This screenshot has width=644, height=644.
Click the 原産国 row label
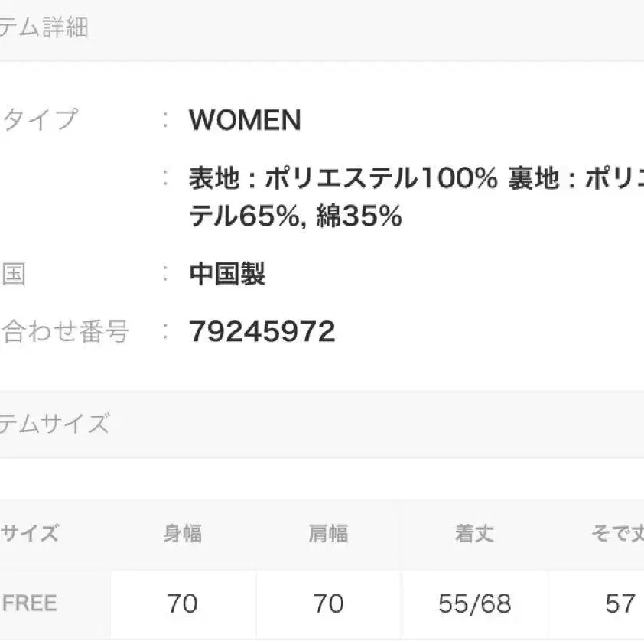point(14,274)
